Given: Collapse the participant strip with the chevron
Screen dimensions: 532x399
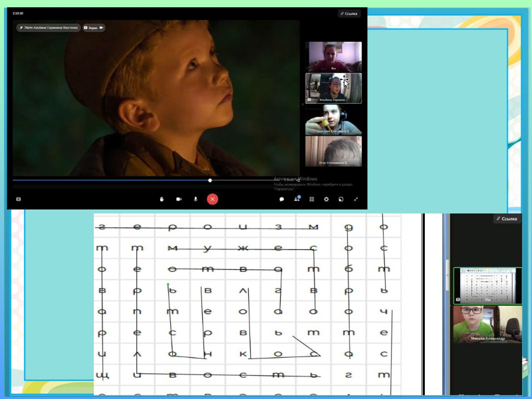Looking at the screenshot, I should (303, 104).
